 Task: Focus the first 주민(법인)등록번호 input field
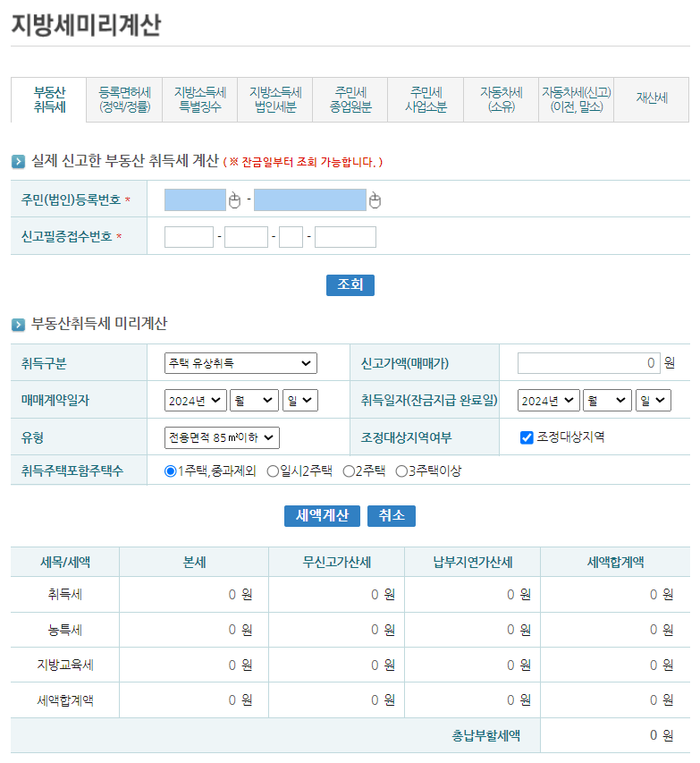click(x=195, y=200)
